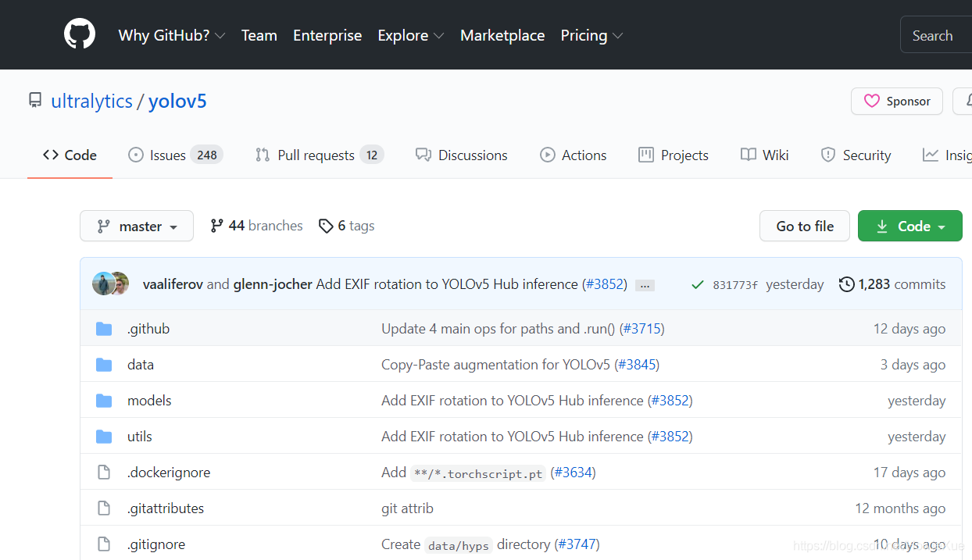972x560 pixels.
Task: Open the .gitignore file name
Action: coord(156,544)
